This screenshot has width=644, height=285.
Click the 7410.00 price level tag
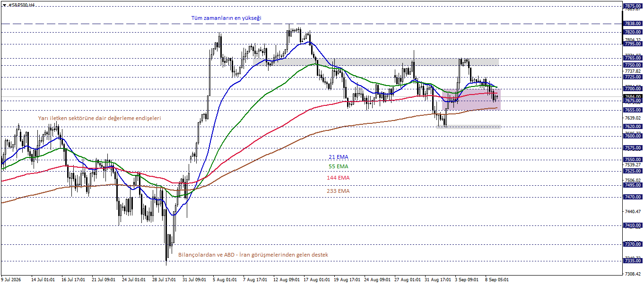click(x=633, y=225)
